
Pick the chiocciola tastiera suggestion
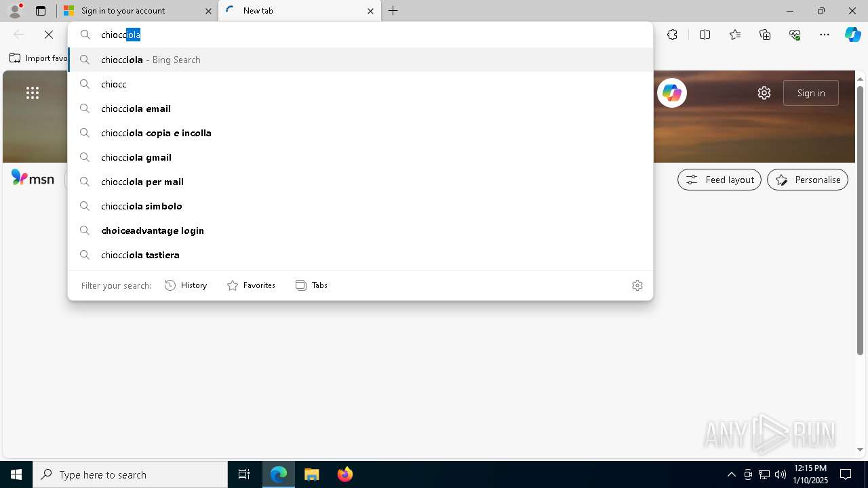point(361,255)
